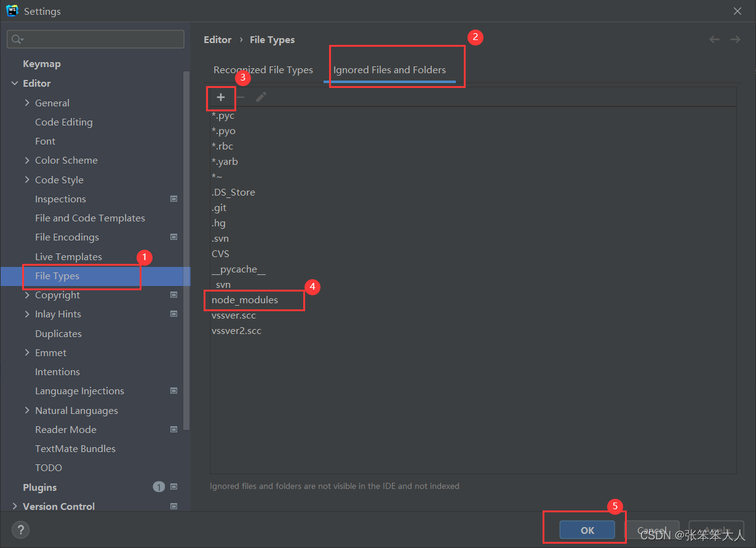Click the Cancel button

[x=653, y=530]
